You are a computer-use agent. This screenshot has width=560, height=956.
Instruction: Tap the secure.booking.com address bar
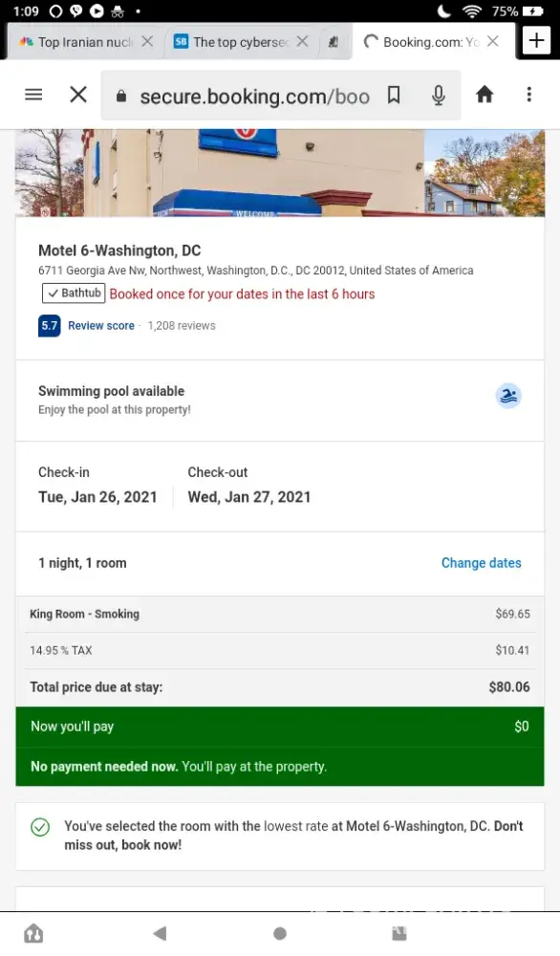255,96
